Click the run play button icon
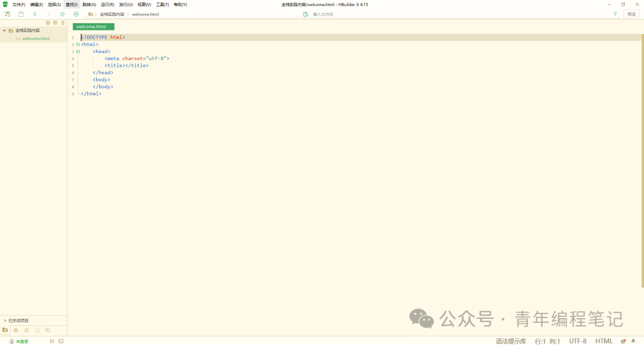This screenshot has height=345, width=644. (76, 14)
